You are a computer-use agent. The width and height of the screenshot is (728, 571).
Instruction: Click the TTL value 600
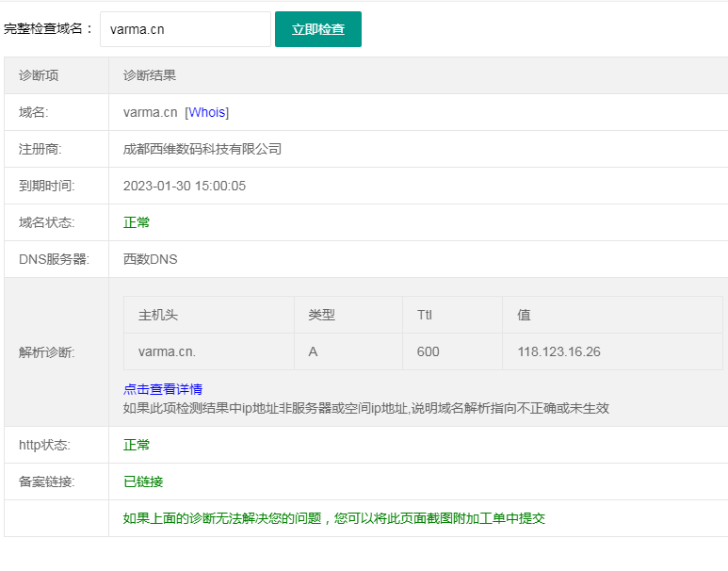(x=428, y=351)
